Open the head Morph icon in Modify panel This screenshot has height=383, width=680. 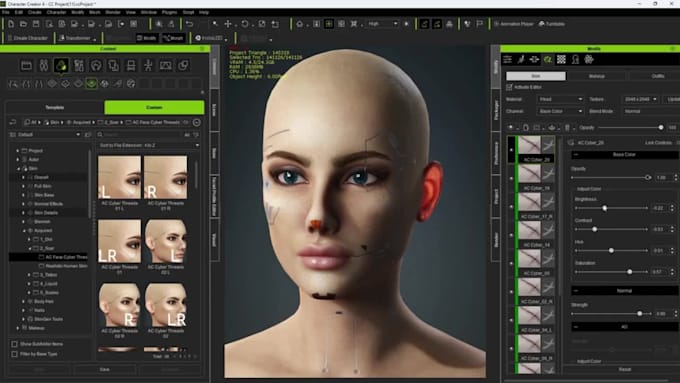(575, 59)
